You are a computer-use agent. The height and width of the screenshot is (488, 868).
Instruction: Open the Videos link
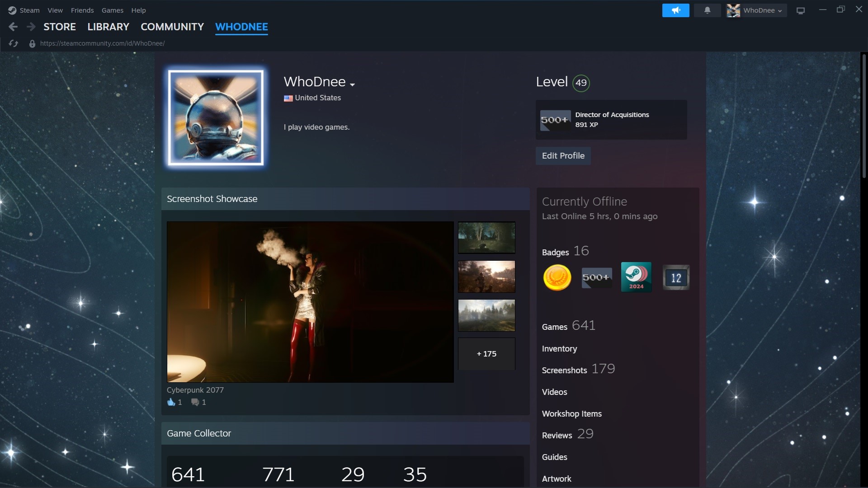pyautogui.click(x=554, y=392)
